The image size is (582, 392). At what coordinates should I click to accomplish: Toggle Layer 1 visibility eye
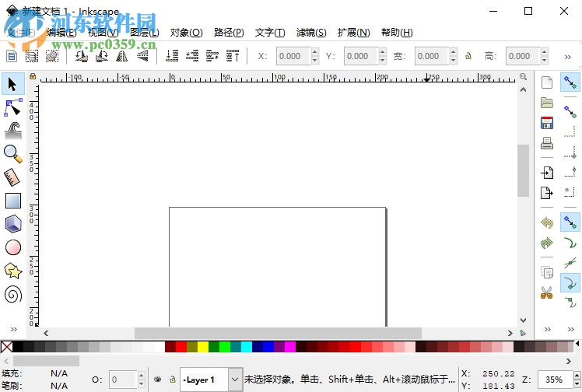click(158, 380)
